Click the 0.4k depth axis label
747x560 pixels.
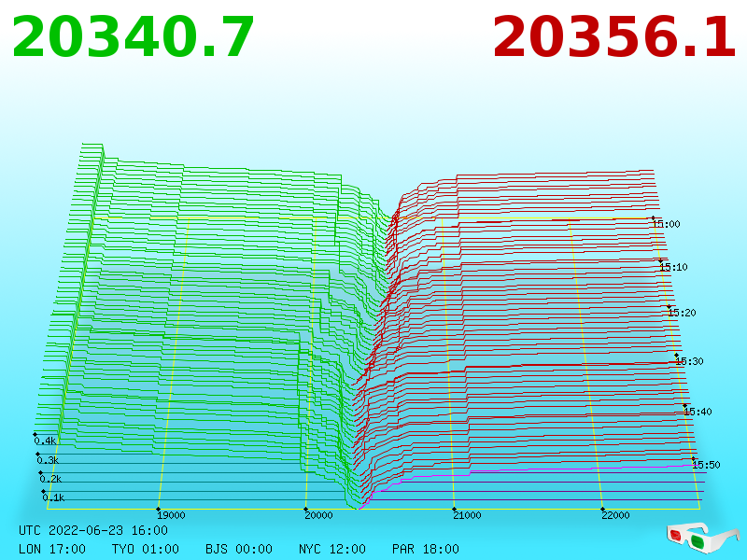click(45, 441)
